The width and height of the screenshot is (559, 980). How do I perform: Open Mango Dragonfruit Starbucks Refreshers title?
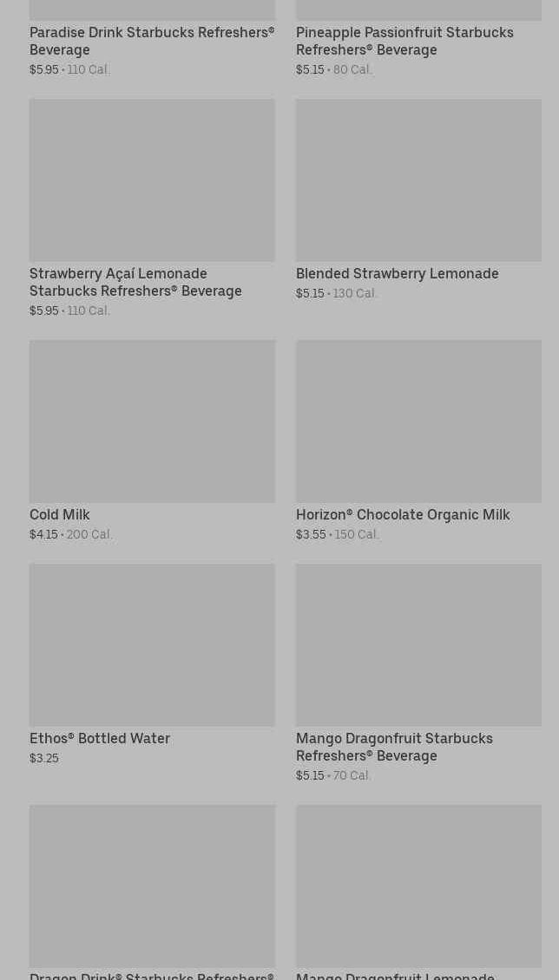click(x=394, y=747)
